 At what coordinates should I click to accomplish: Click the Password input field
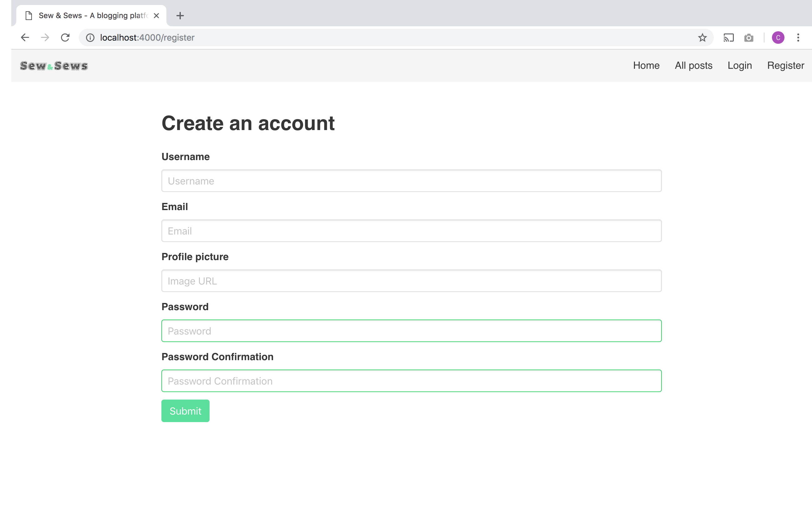point(411,331)
